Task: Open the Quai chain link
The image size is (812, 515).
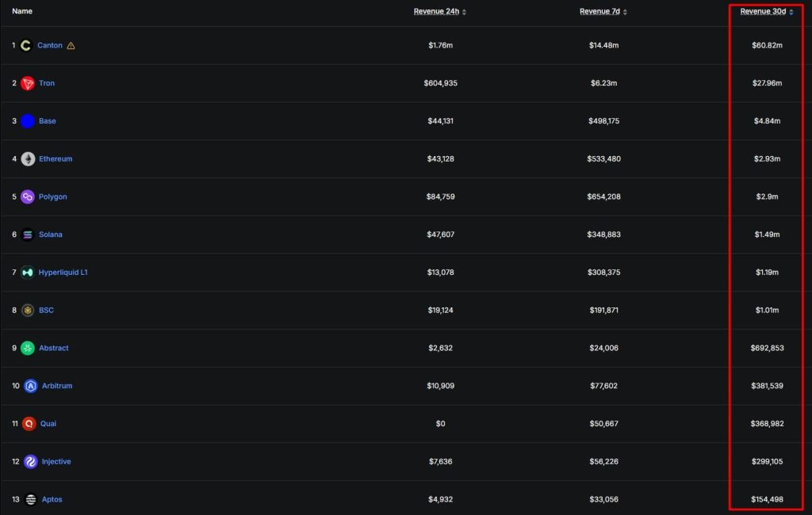Action: tap(48, 423)
